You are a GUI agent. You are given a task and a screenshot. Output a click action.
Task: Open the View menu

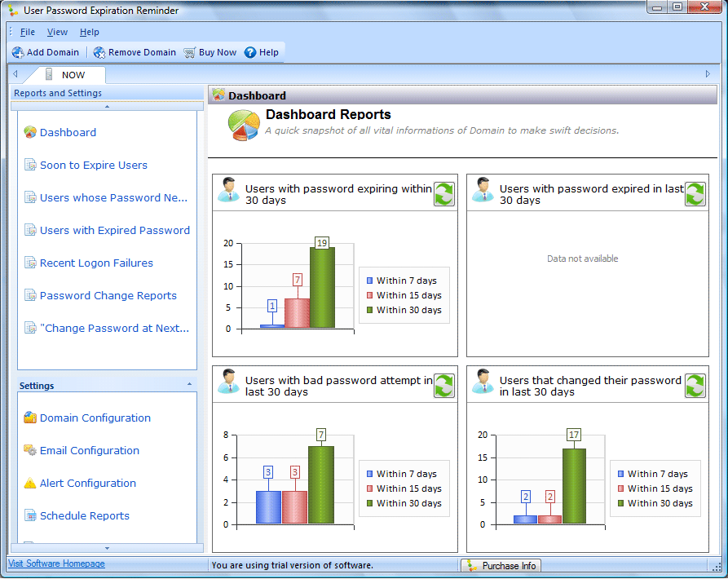coord(57,32)
